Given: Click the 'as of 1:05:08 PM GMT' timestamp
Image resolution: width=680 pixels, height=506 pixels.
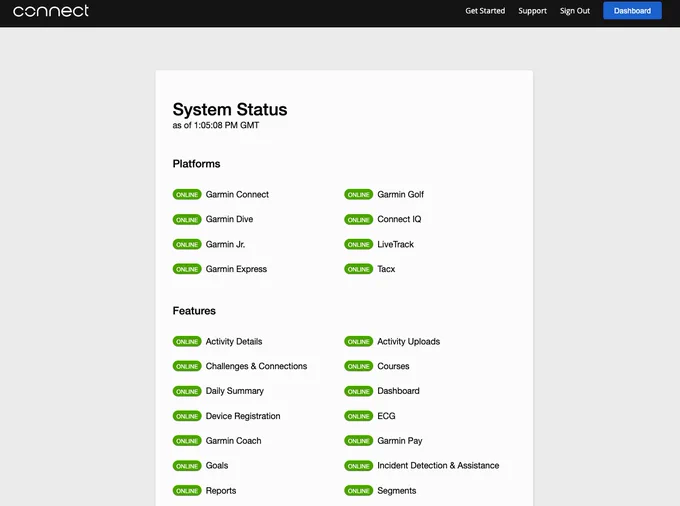Looking at the screenshot, I should tap(216, 125).
